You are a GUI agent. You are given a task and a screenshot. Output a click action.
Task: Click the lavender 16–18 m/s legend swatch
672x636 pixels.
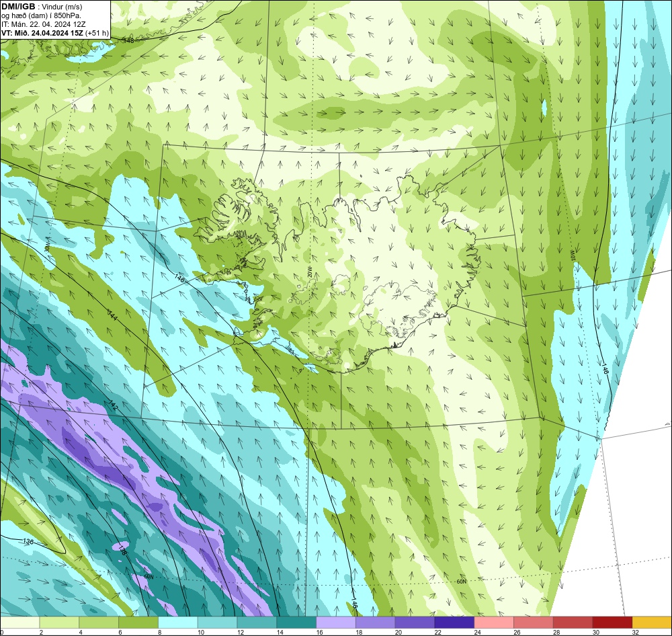point(336,623)
